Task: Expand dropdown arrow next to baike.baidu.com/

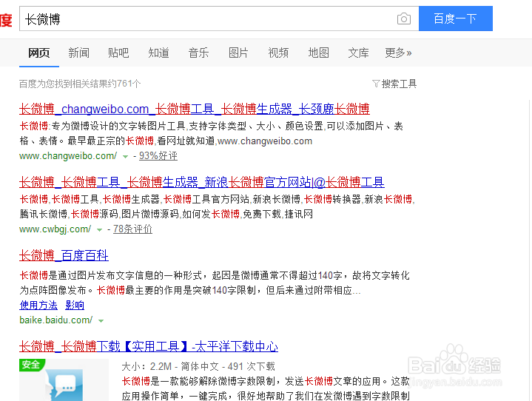Action: tap(101, 320)
